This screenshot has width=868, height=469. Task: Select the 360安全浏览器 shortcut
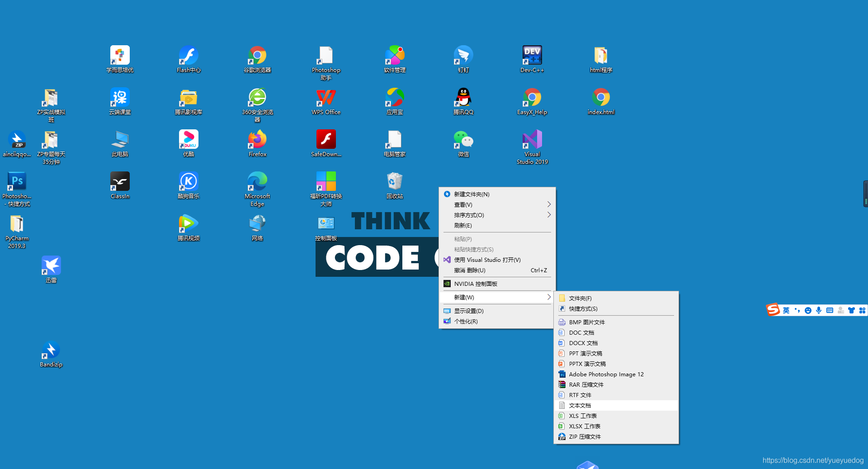tap(257, 105)
